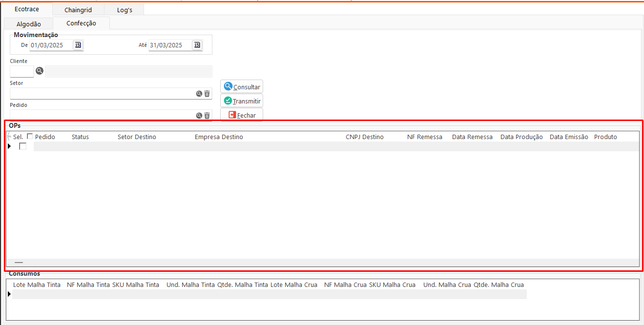Clear the Setor field with trash icon
This screenshot has height=325, width=644.
coord(207,94)
